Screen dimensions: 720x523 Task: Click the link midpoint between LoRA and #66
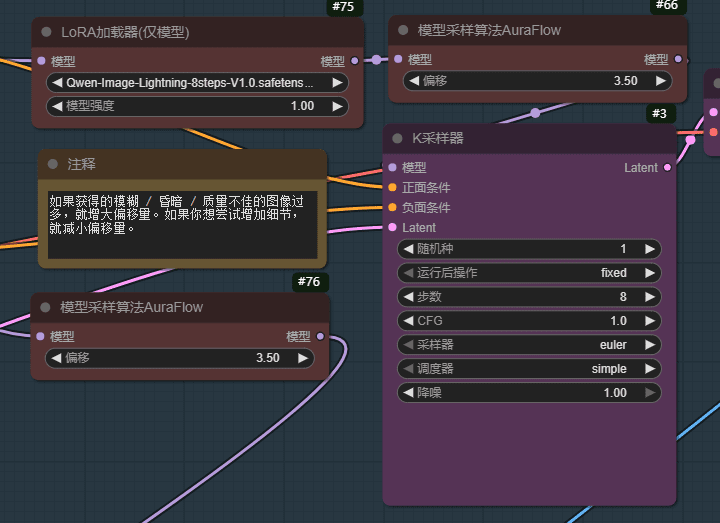[377, 59]
